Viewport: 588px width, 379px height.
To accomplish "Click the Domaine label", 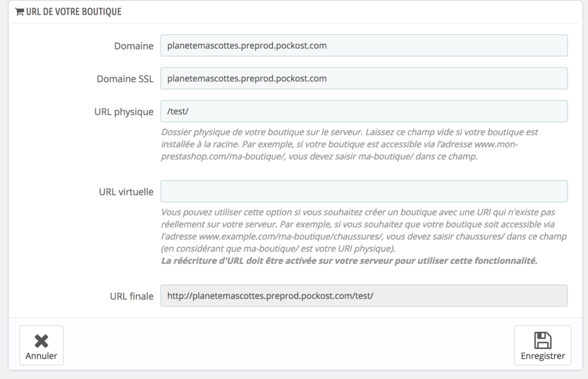I will 133,46.
